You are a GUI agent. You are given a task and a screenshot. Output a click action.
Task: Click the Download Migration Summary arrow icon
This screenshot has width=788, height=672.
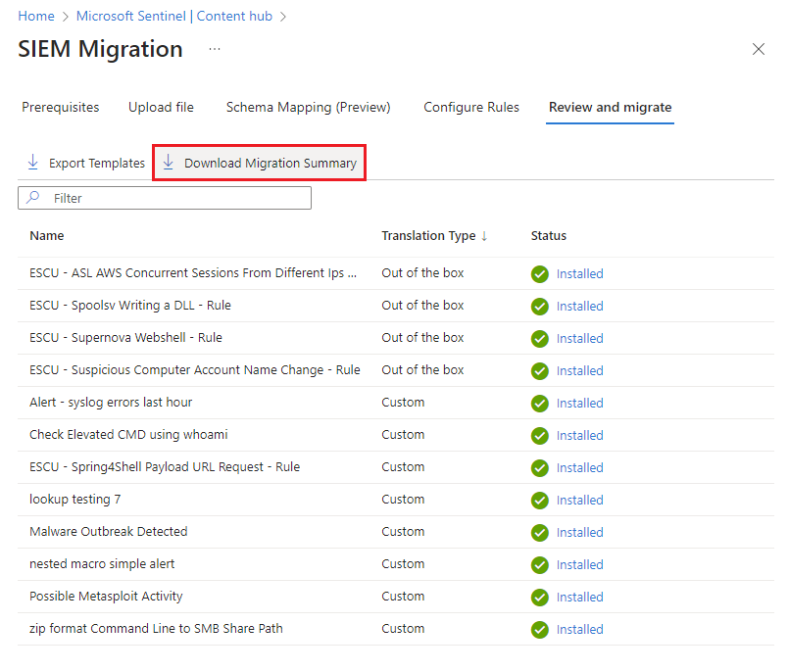point(169,163)
